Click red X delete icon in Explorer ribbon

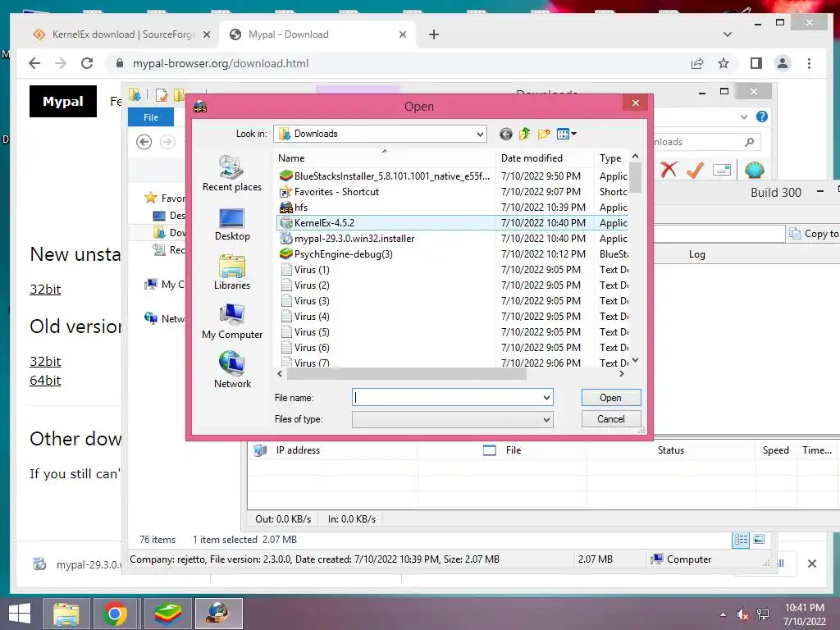pos(669,170)
